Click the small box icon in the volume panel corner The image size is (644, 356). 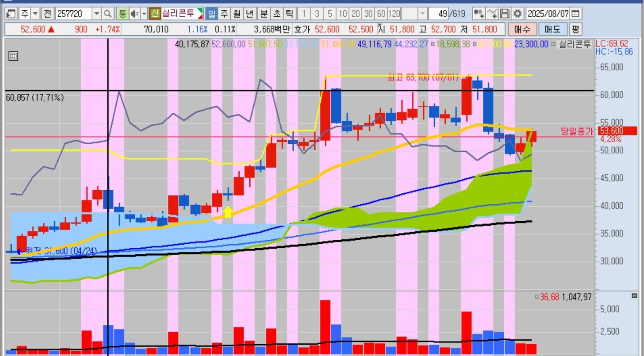click(635, 296)
